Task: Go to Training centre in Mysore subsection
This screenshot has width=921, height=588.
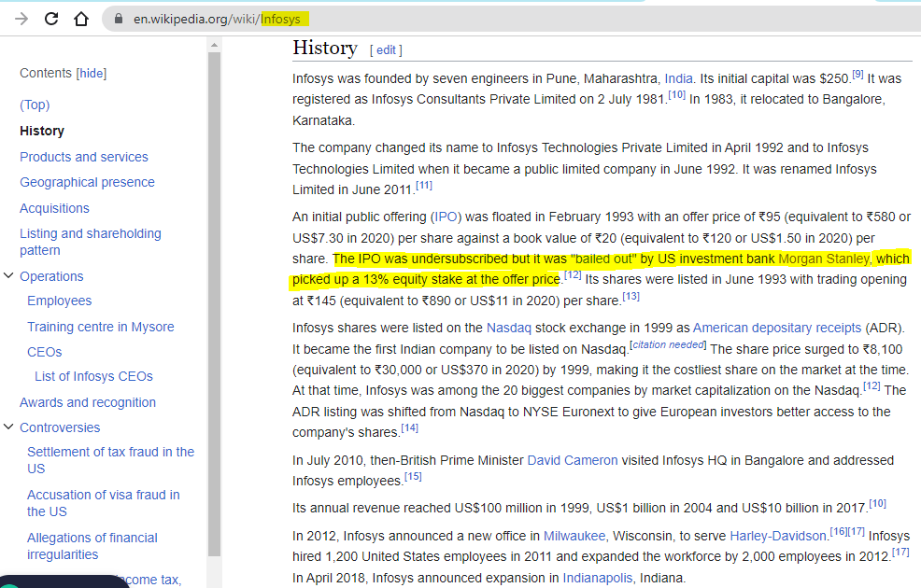Action: pyautogui.click(x=101, y=327)
